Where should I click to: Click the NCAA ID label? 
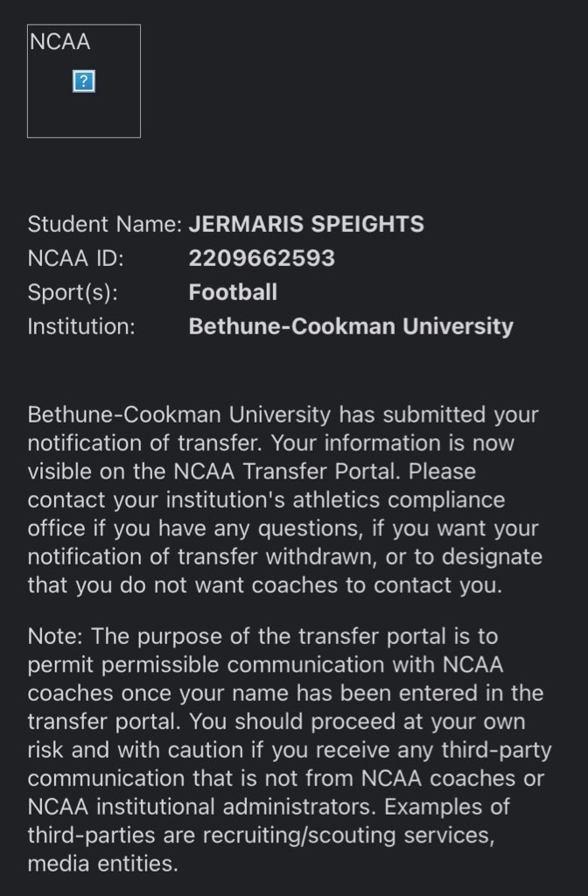(x=75, y=258)
